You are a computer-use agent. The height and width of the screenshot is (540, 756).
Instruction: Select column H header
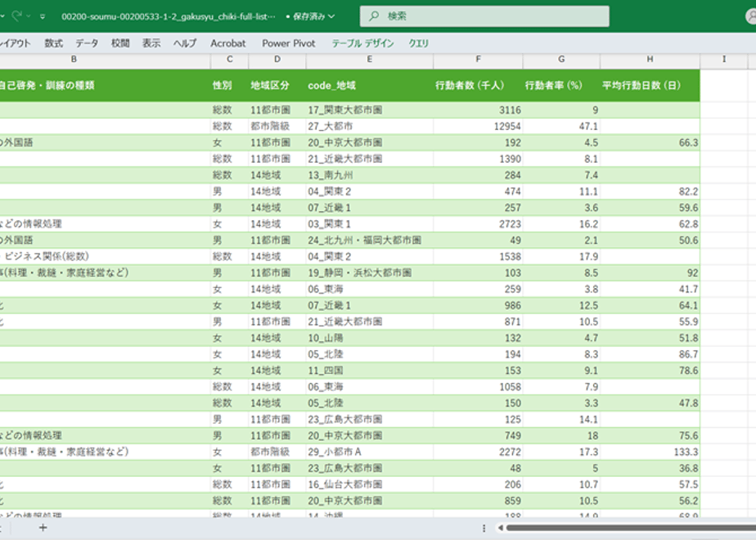(x=650, y=59)
